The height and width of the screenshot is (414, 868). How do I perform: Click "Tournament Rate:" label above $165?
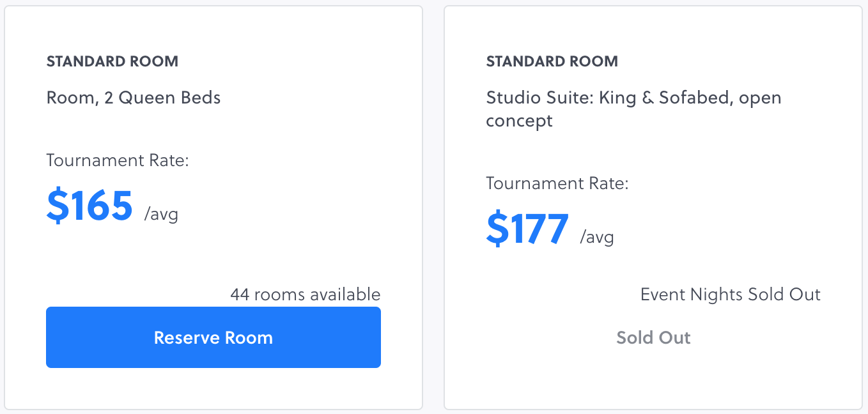[x=118, y=160]
